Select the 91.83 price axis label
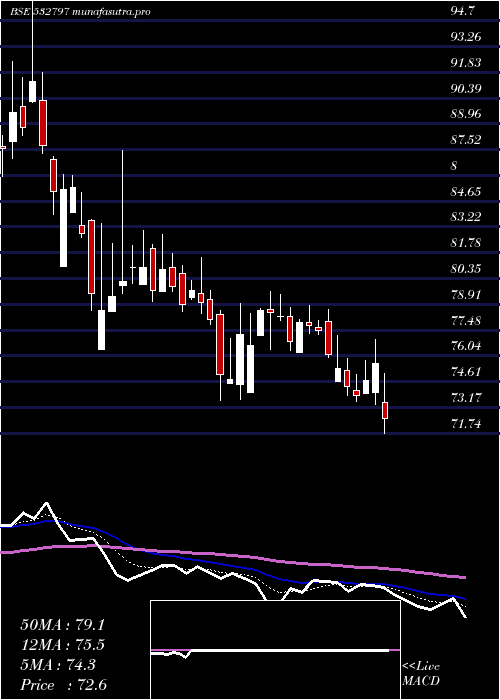500x700 pixels. click(x=467, y=62)
